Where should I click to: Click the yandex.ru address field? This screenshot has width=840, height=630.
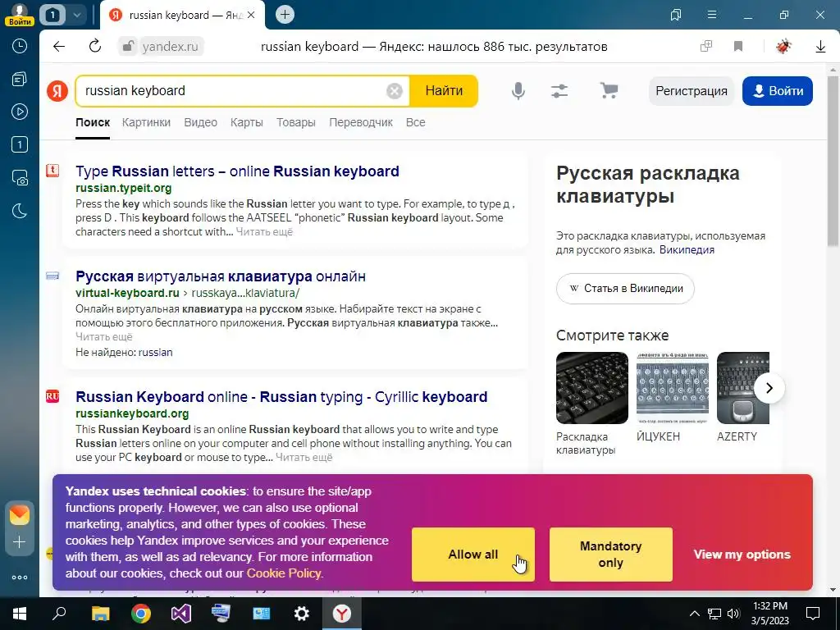pos(170,47)
